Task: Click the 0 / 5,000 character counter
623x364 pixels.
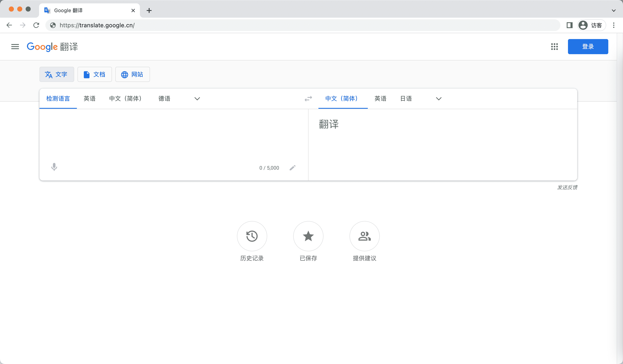Action: (269, 168)
